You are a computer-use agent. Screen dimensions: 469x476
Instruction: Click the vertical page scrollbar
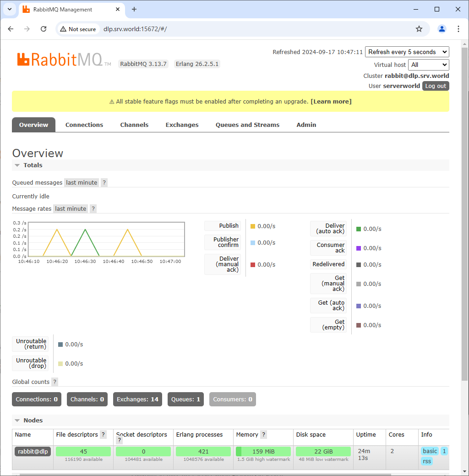(x=464, y=214)
